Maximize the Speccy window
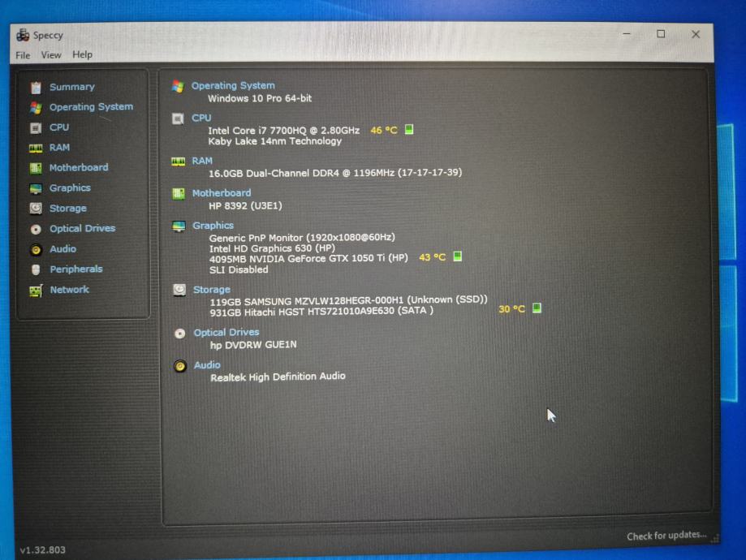Image resolution: width=746 pixels, height=560 pixels. [661, 34]
